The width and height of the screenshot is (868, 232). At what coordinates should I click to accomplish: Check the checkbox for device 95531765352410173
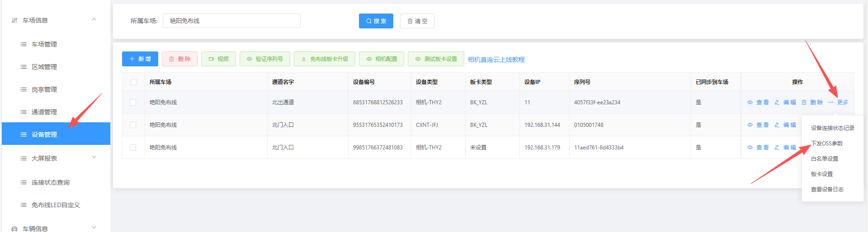133,125
